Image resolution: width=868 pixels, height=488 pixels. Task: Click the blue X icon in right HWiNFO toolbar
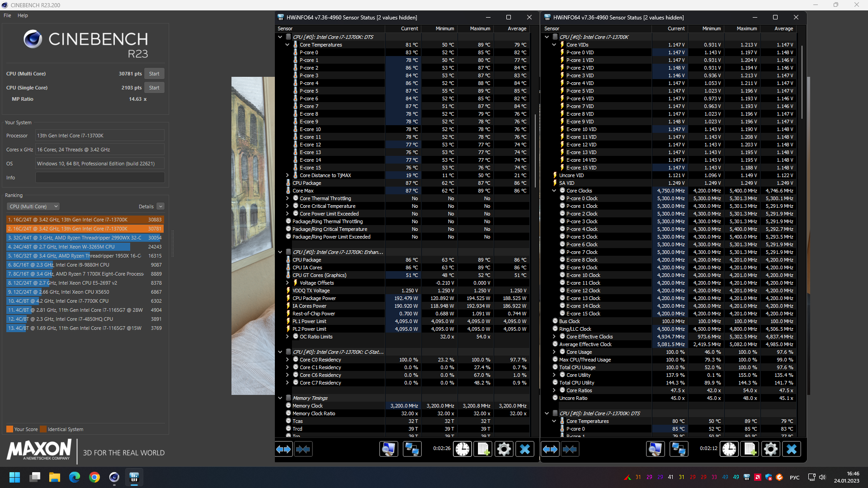(791, 449)
